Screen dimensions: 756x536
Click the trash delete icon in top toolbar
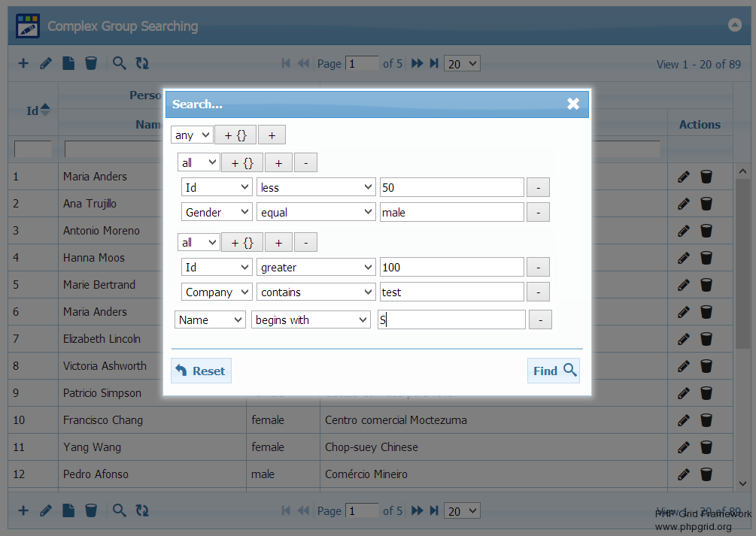coord(91,63)
